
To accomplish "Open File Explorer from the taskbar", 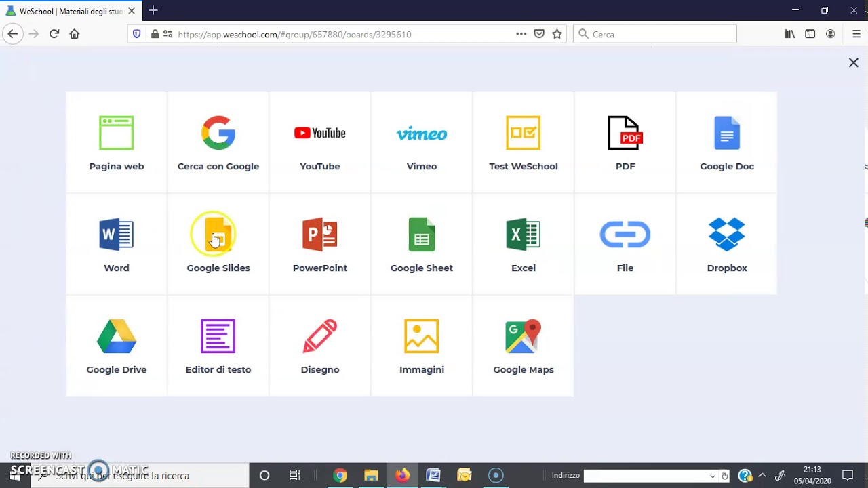I will click(371, 475).
